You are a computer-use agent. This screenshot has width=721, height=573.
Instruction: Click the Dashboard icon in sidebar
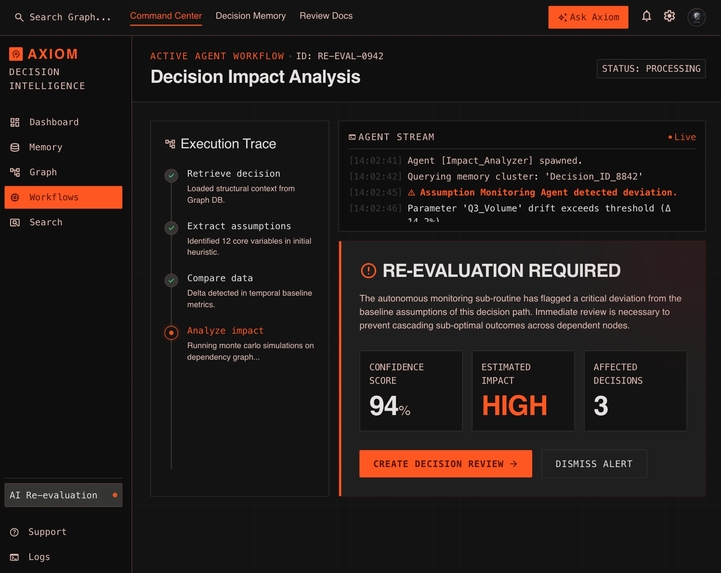[x=15, y=122]
